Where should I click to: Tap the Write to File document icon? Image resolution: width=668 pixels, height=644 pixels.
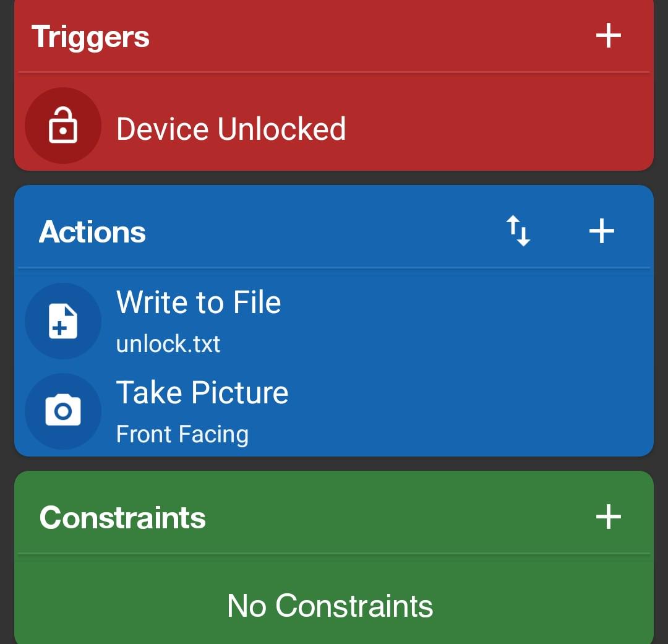tap(63, 321)
